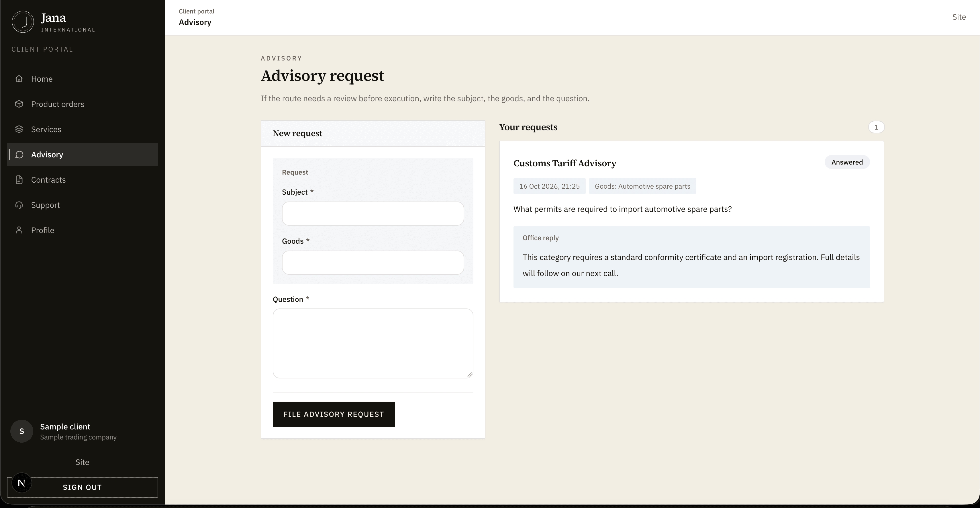Click the Jana circular J logo
This screenshot has height=508, width=980.
[23, 22]
